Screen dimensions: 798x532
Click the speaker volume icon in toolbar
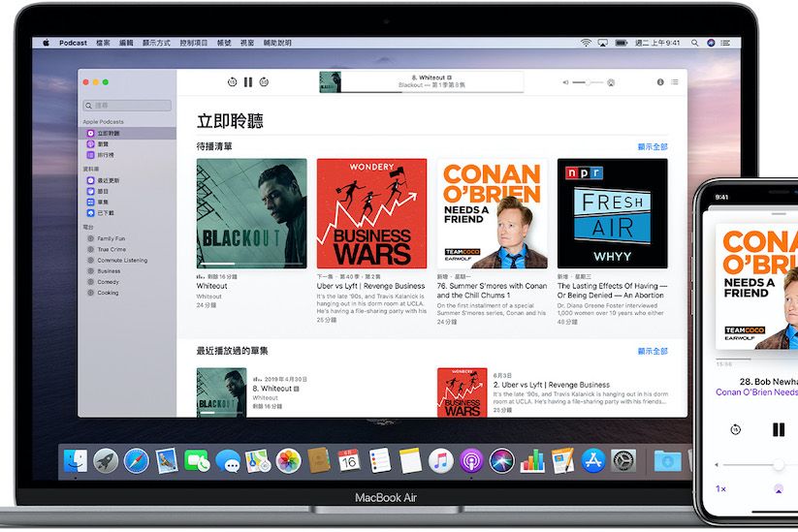(565, 82)
